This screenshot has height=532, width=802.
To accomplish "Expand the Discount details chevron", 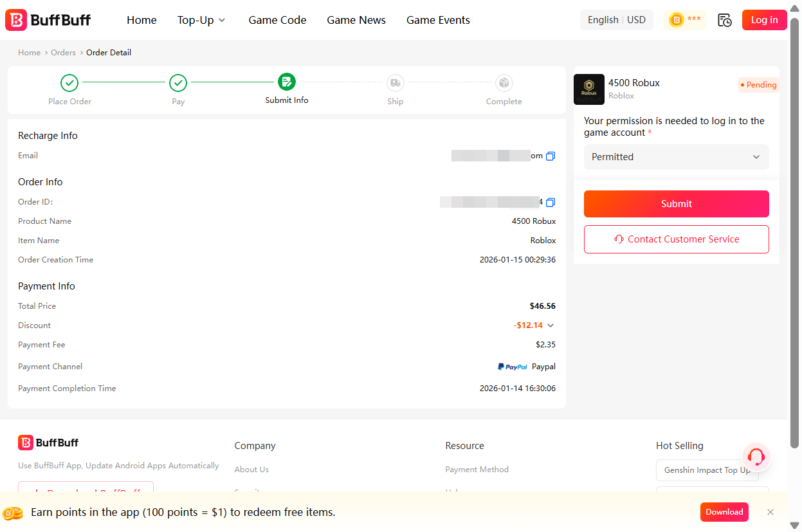I will pos(551,326).
